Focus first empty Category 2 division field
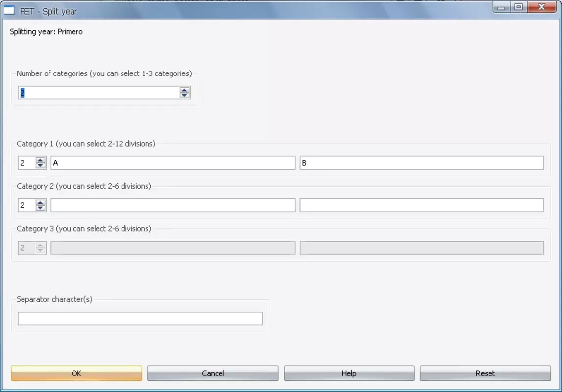Image resolution: width=562 pixels, height=392 pixels. click(173, 205)
